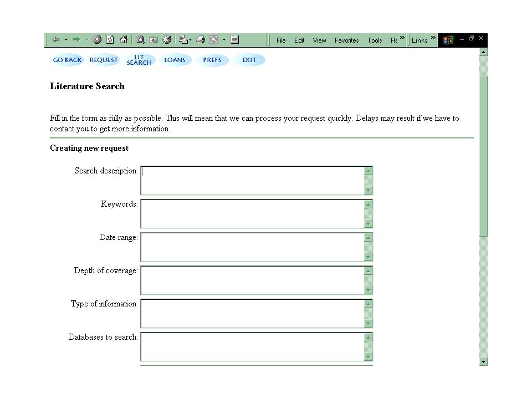Click the grey arrow box toolbar icon

tap(214, 40)
